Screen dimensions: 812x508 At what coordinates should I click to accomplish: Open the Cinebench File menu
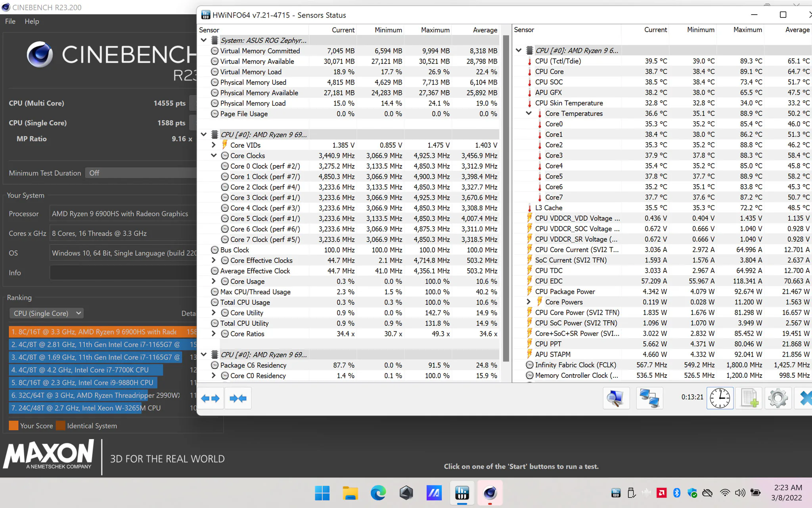tap(10, 21)
